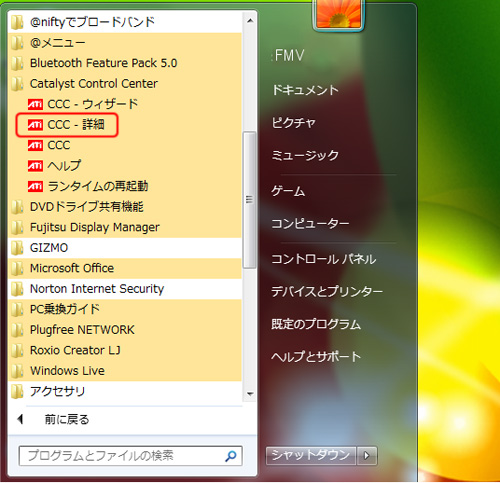Click the シャットダウン button
Image resolution: width=500 pixels, height=483 pixels.
311,455
